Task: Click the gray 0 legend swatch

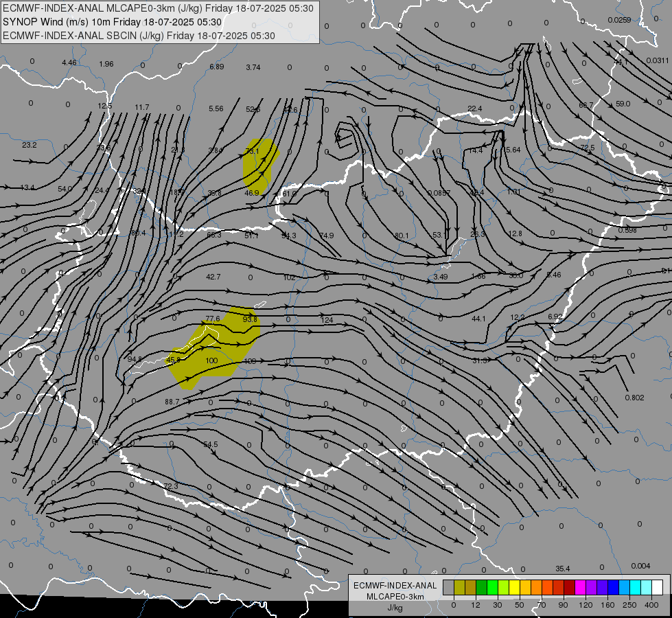Action: point(448,587)
